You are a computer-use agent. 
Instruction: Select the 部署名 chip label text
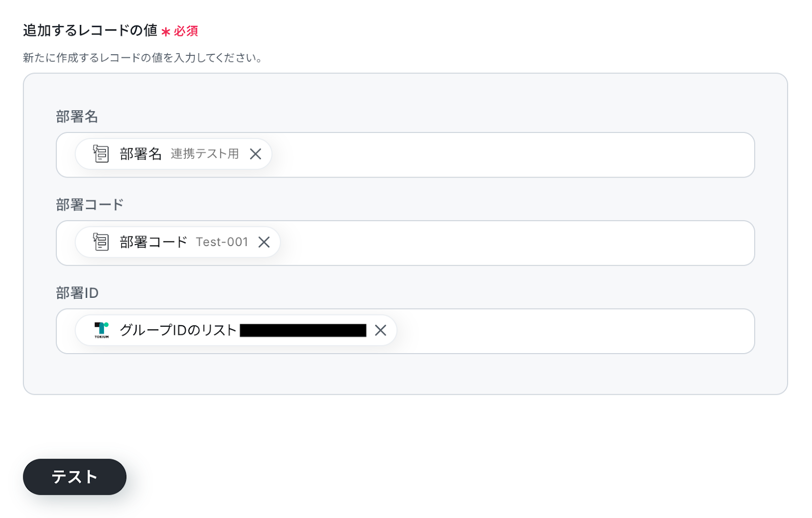click(x=141, y=154)
